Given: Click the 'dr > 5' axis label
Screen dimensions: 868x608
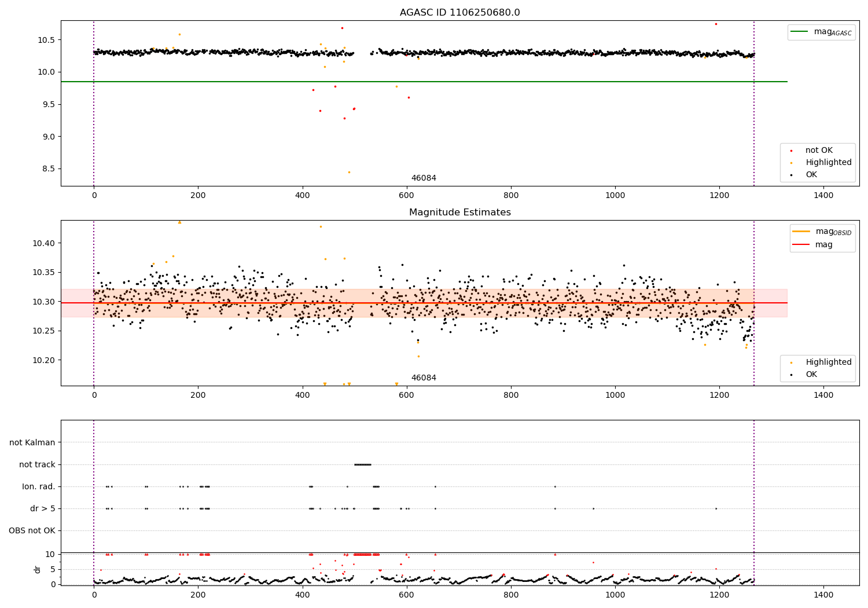Looking at the screenshot, I should 43,508.
